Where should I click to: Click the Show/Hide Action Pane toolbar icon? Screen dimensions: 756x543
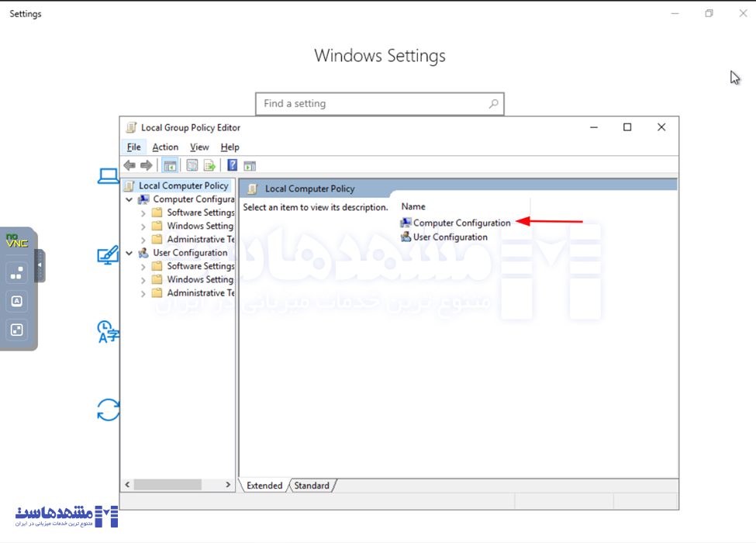(x=250, y=165)
